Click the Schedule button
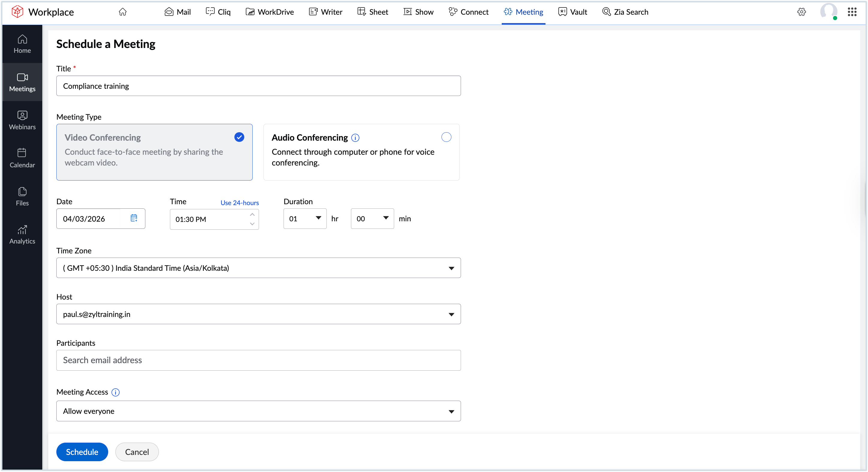Image resolution: width=868 pixels, height=472 pixels. point(82,452)
